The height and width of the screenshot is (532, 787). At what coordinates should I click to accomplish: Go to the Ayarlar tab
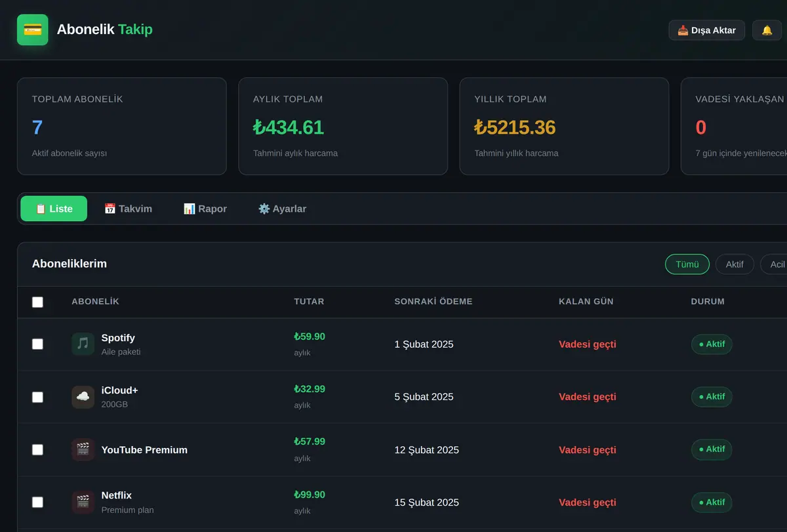point(282,209)
